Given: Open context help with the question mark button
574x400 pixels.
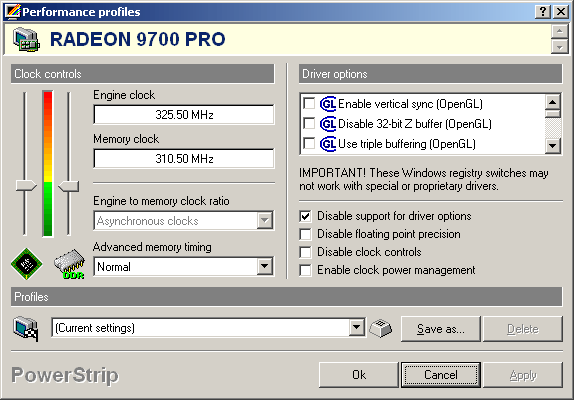Looking at the screenshot, I should pos(543,12).
